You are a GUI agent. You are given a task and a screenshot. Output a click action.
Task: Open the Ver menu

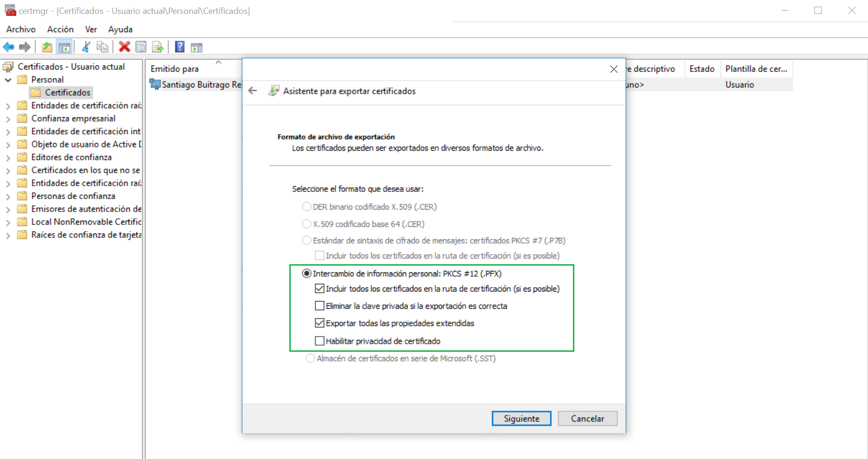[91, 29]
